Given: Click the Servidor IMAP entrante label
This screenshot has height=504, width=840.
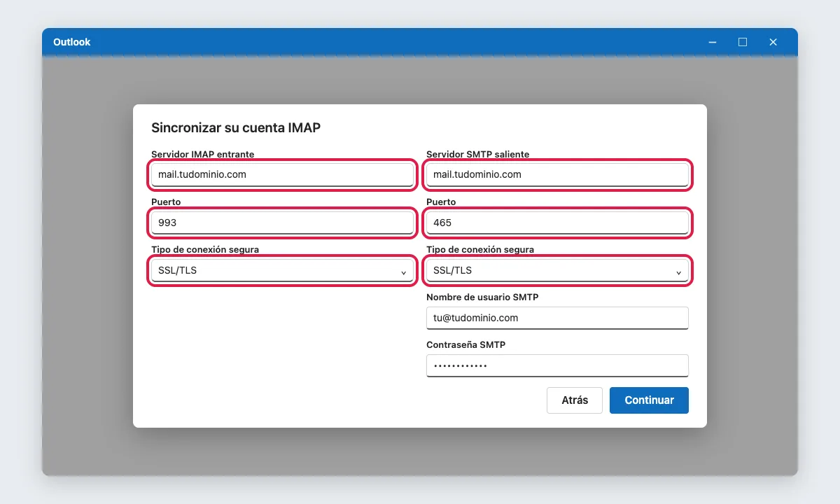Looking at the screenshot, I should (x=203, y=154).
